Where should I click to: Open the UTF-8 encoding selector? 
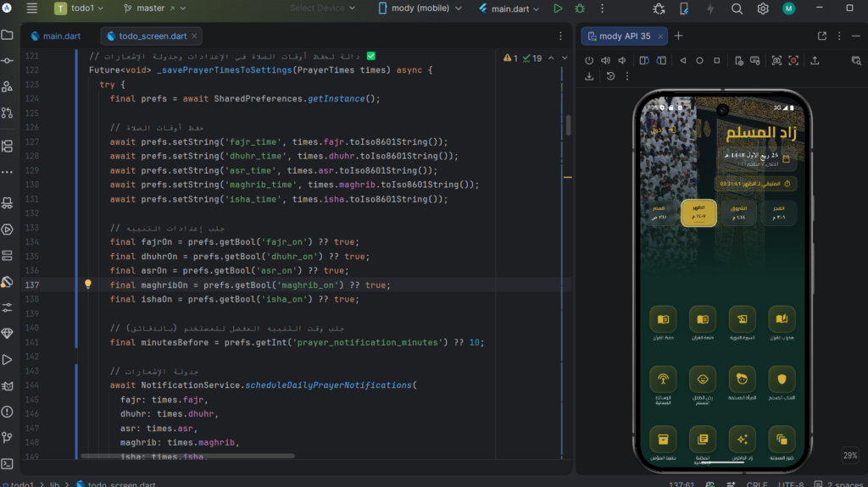click(x=791, y=484)
